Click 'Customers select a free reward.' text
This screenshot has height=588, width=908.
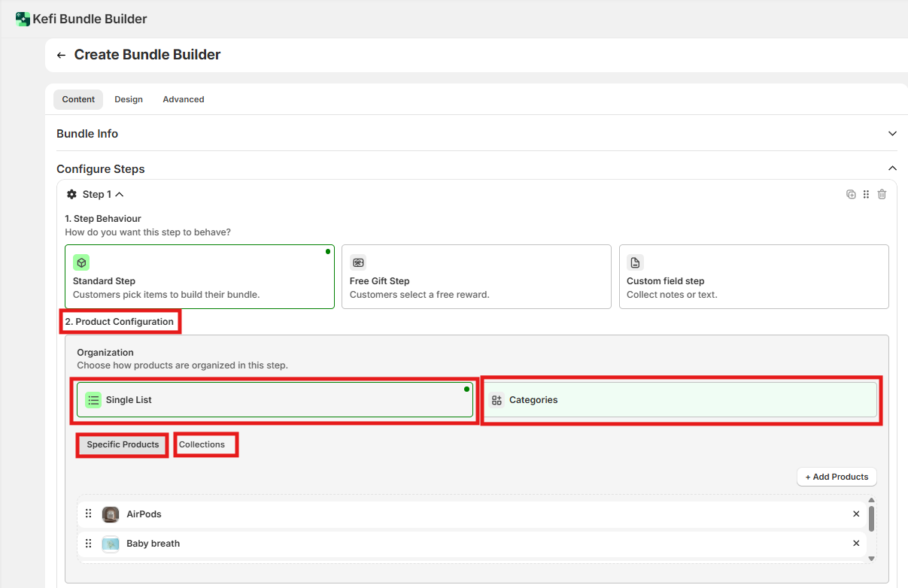pyautogui.click(x=420, y=295)
